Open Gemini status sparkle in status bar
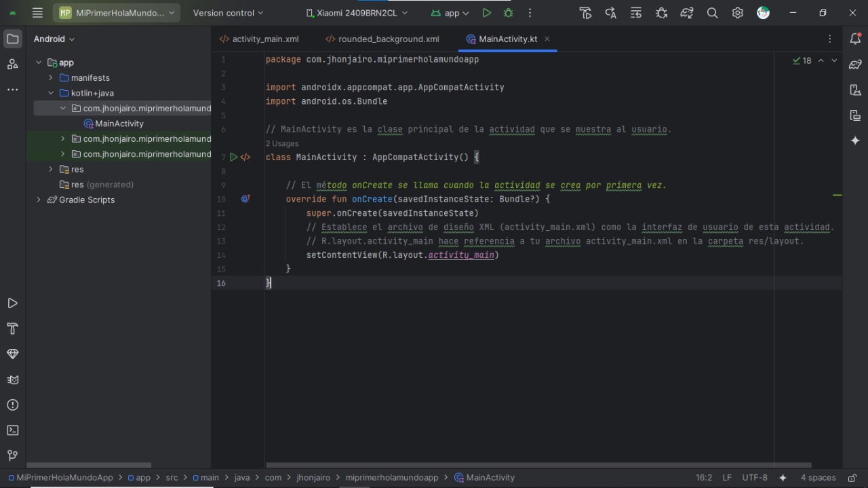 coord(783,478)
